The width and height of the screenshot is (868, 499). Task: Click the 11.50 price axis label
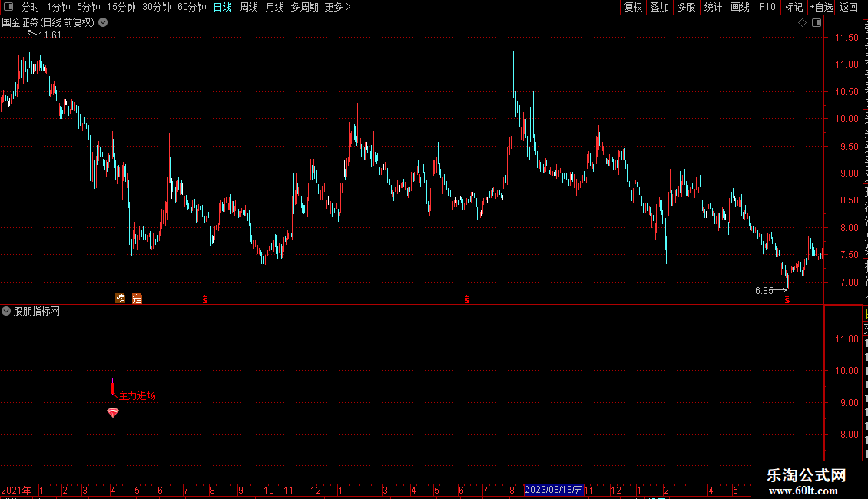[x=846, y=38]
